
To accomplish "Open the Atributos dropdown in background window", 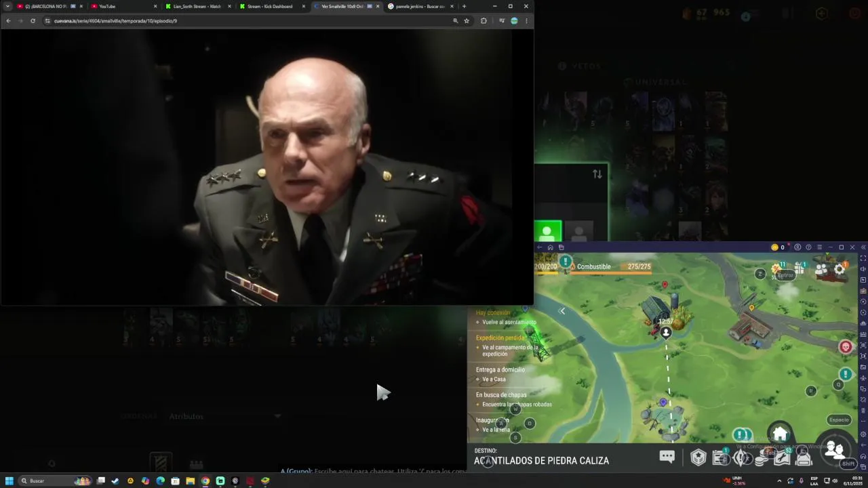I will pyautogui.click(x=225, y=416).
